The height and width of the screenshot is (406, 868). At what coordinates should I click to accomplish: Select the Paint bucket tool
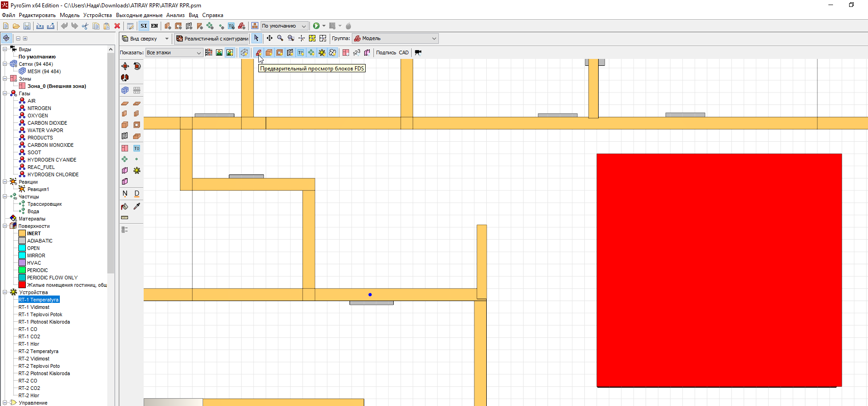[125, 206]
